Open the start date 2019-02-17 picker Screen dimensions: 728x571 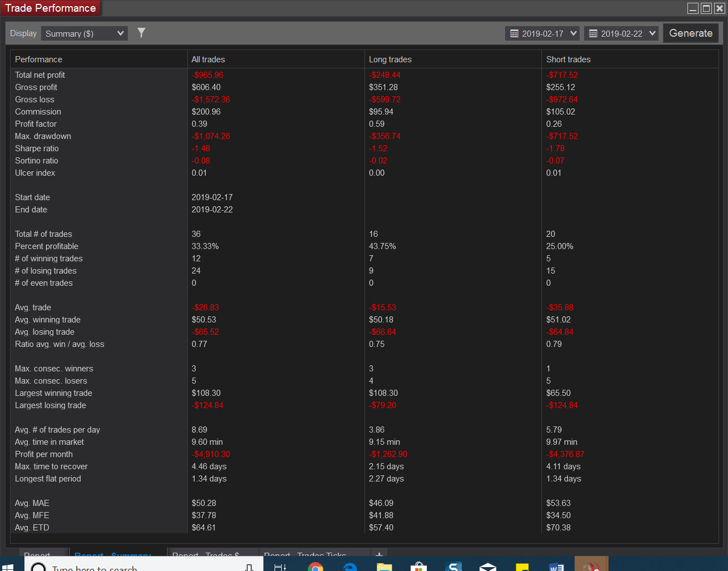point(542,33)
